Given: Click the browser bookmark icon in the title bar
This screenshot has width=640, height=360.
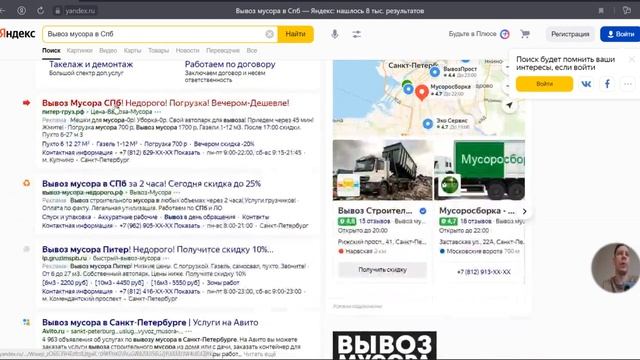Looking at the screenshot, I should pos(601,11).
